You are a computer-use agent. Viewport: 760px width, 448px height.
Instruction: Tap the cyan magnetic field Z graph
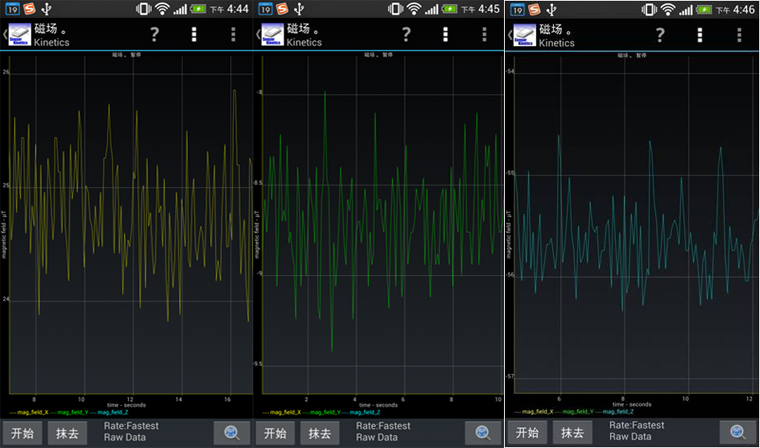(636, 223)
